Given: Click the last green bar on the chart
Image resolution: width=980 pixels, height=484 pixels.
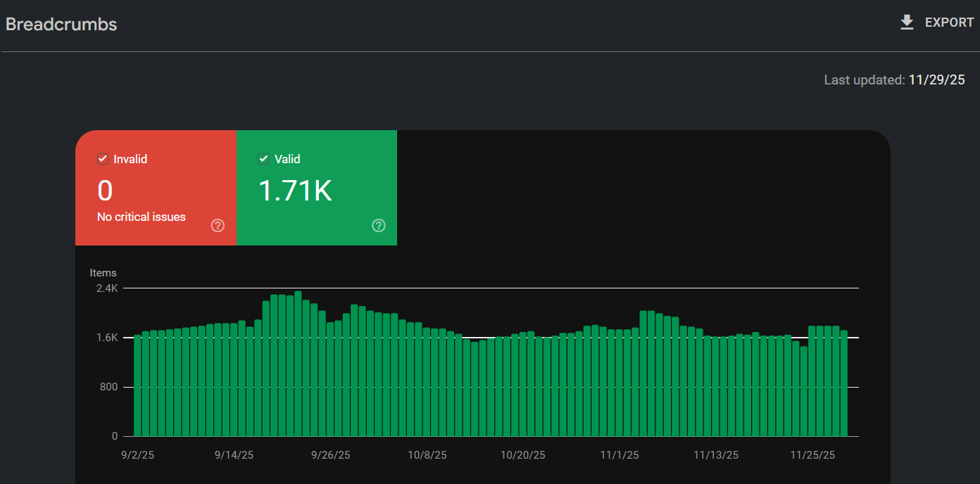Looking at the screenshot, I should (843, 387).
